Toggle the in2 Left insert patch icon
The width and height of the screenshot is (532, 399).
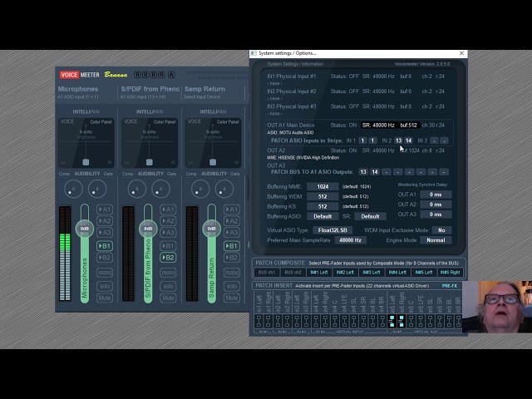278,321
